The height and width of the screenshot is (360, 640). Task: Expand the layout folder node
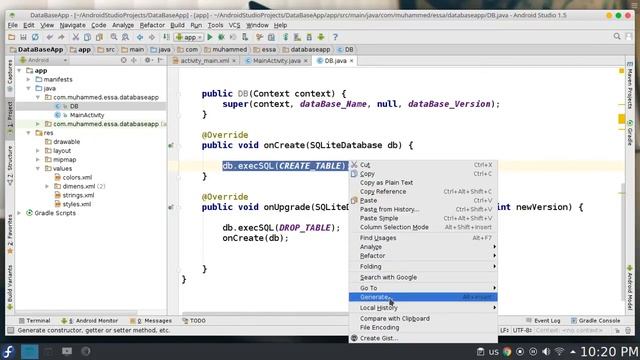coord(38,151)
